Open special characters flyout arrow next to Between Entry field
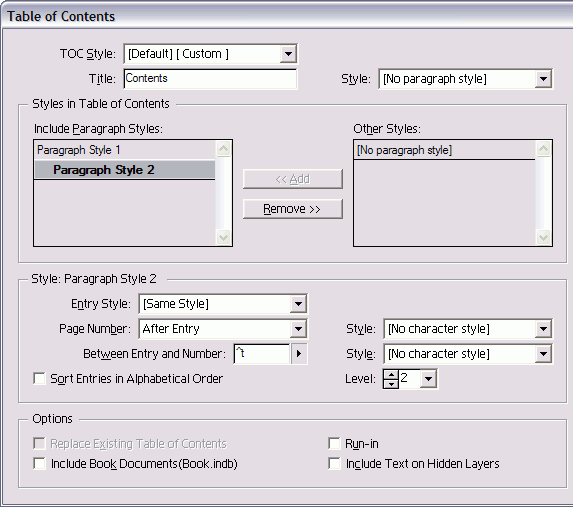Screen dimensions: 573x507 click(x=299, y=353)
